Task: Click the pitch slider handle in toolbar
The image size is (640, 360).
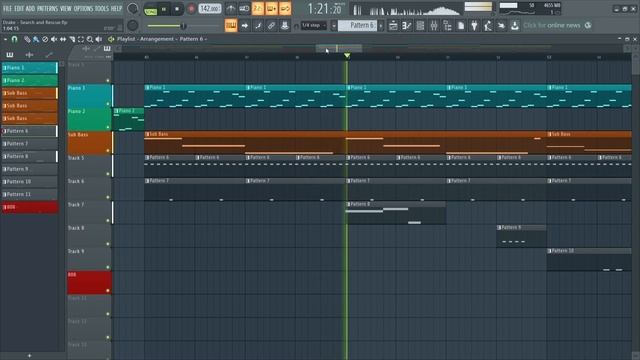Action: pyautogui.click(x=183, y=26)
